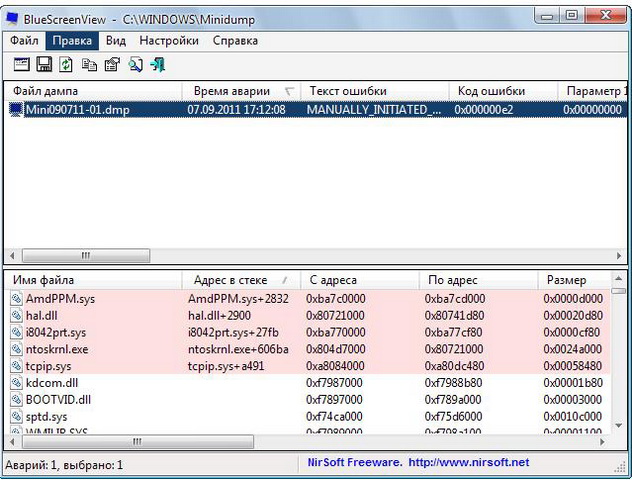Open the nirsoft.net link in status bar
The image size is (632, 480).
pyautogui.click(x=468, y=463)
